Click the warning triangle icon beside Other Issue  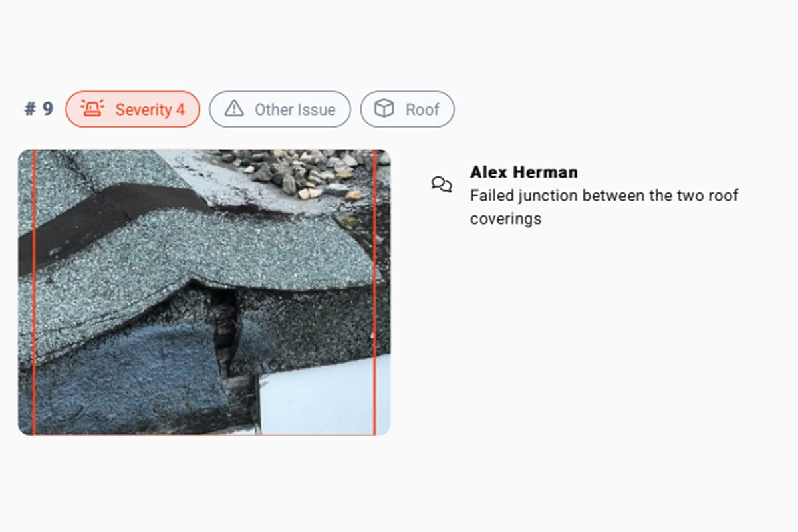(234, 108)
